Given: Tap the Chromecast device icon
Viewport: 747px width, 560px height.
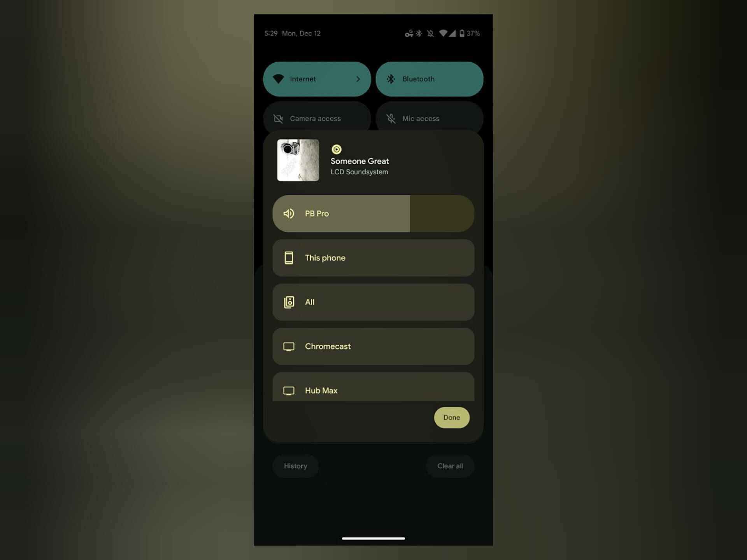Looking at the screenshot, I should (289, 346).
